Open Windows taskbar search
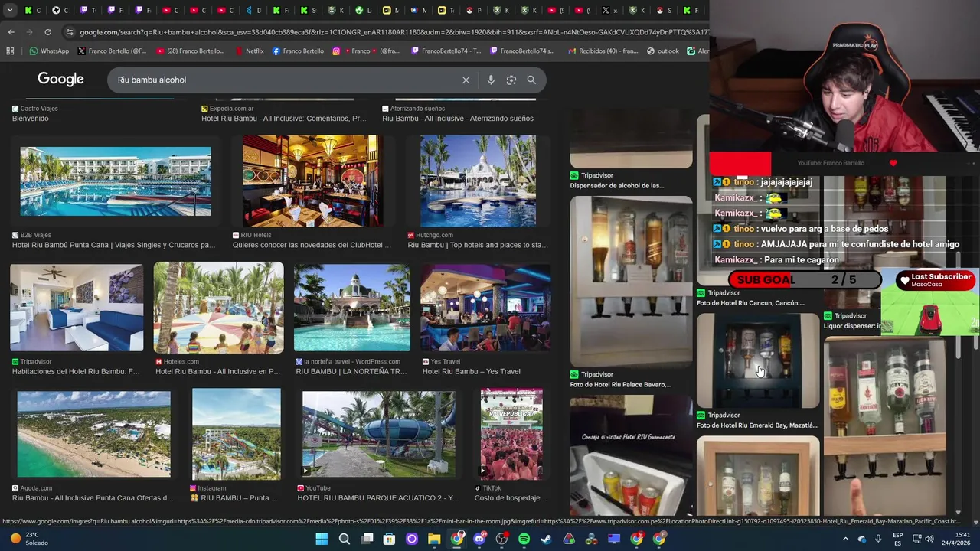980x551 pixels. (x=345, y=539)
